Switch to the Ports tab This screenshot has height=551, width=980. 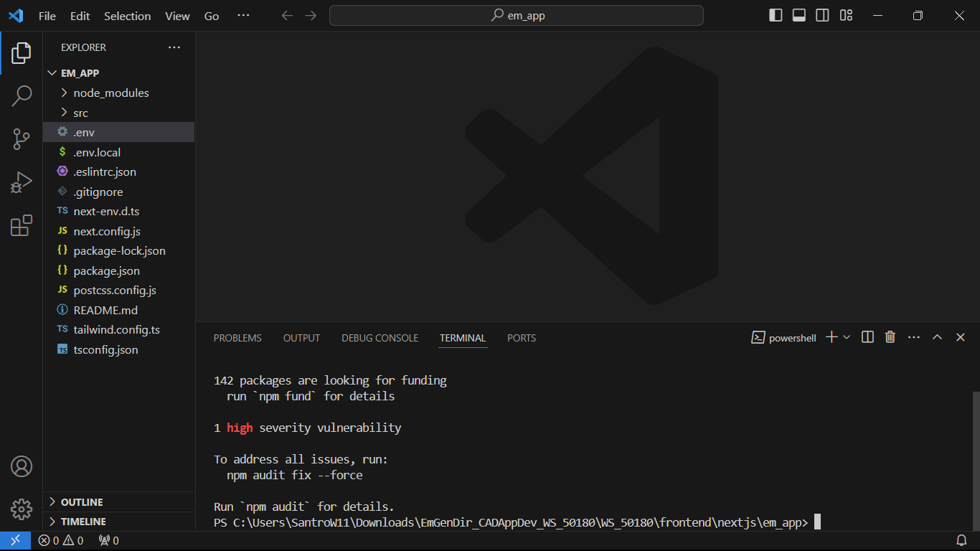pos(522,338)
